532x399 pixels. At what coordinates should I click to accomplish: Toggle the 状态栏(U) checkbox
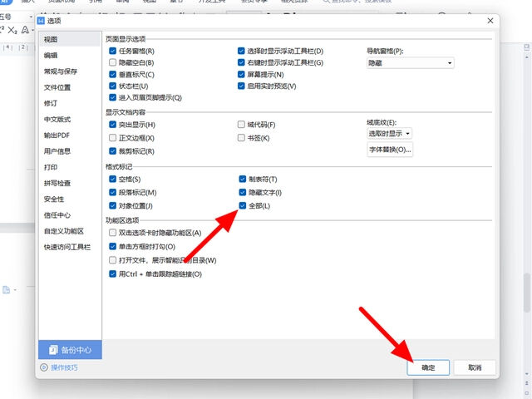pyautogui.click(x=113, y=86)
